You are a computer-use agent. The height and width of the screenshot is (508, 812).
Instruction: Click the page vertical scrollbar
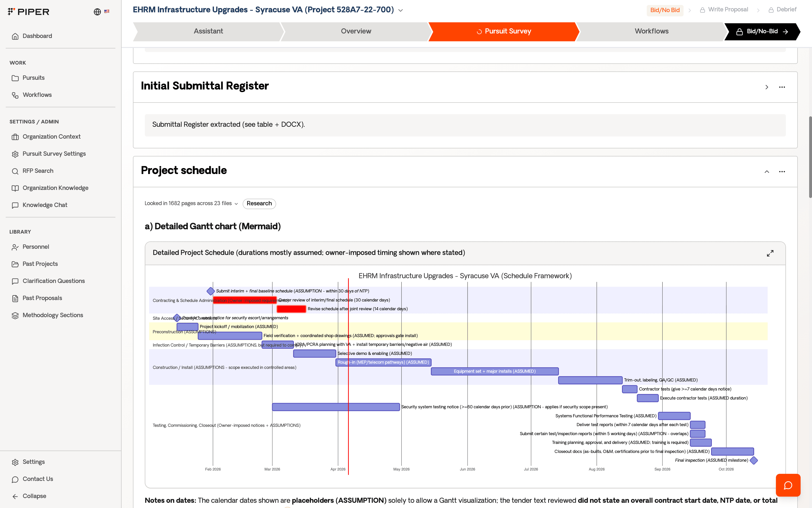pyautogui.click(x=810, y=157)
